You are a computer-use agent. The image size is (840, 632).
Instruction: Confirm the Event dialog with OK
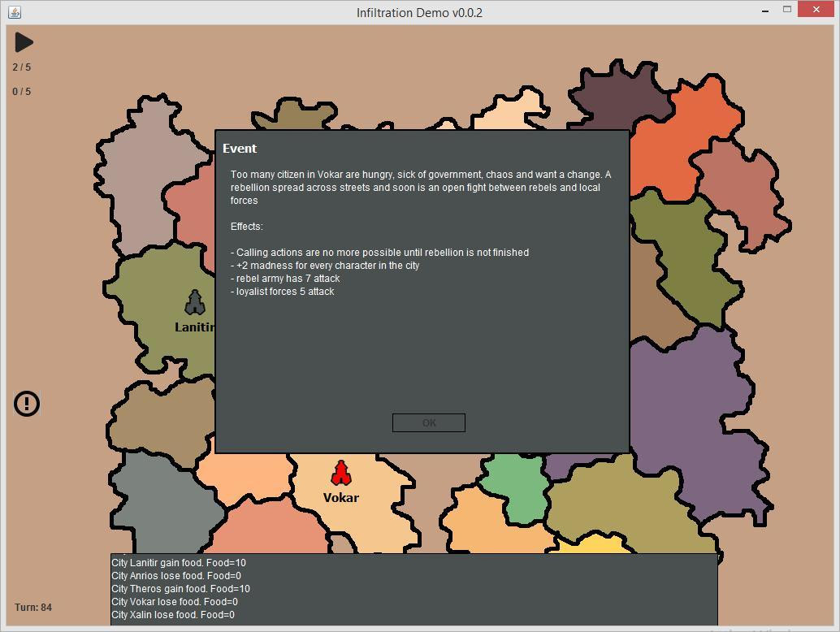(x=429, y=422)
